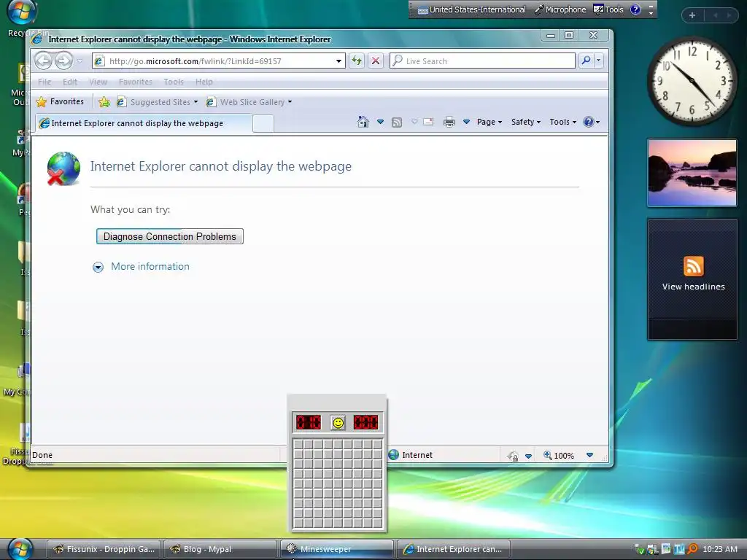
Task: Click the Windows Start orb
Action: pos(20,548)
